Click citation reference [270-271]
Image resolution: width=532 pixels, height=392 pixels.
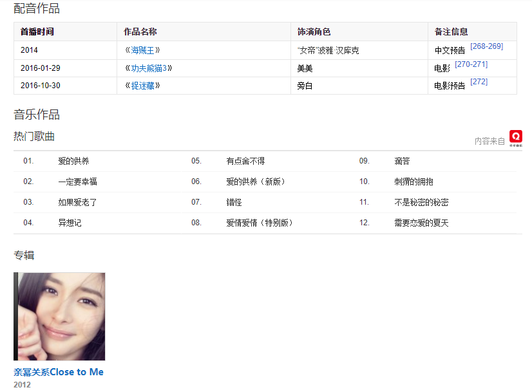pos(471,64)
